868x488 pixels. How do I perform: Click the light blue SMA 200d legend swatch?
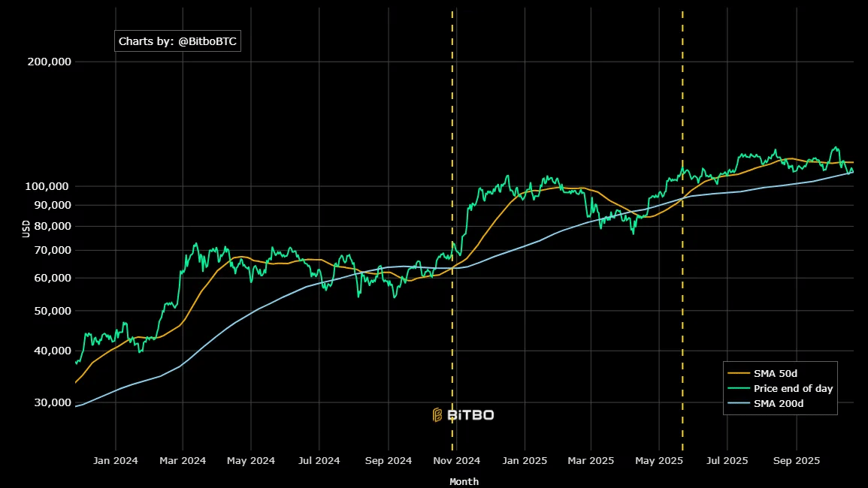click(x=738, y=403)
